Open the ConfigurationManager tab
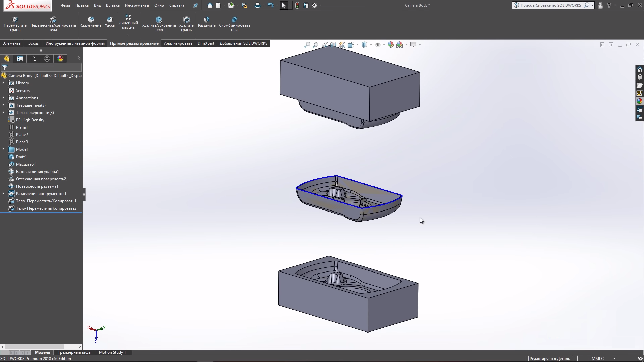 (x=34, y=59)
